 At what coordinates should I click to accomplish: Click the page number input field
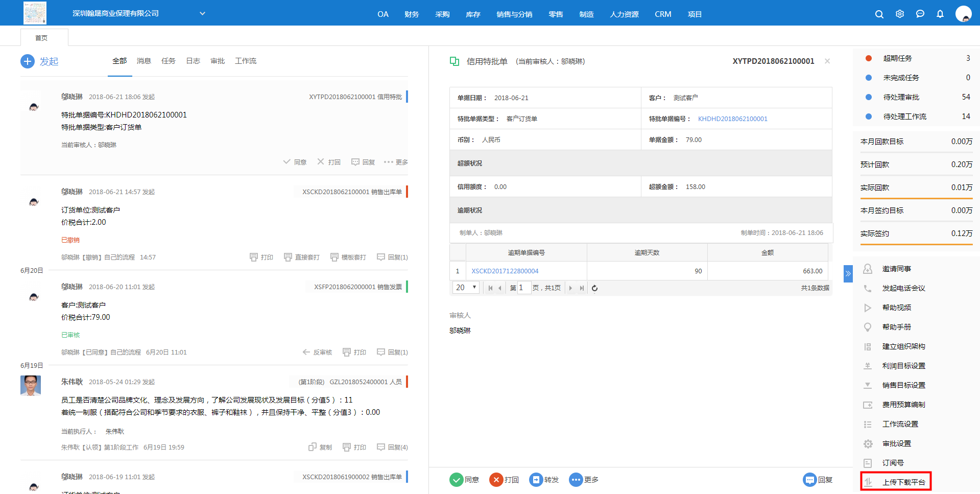tap(524, 288)
